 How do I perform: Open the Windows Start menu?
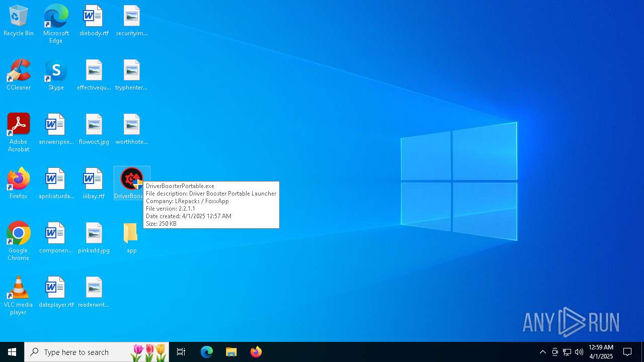click(x=12, y=352)
